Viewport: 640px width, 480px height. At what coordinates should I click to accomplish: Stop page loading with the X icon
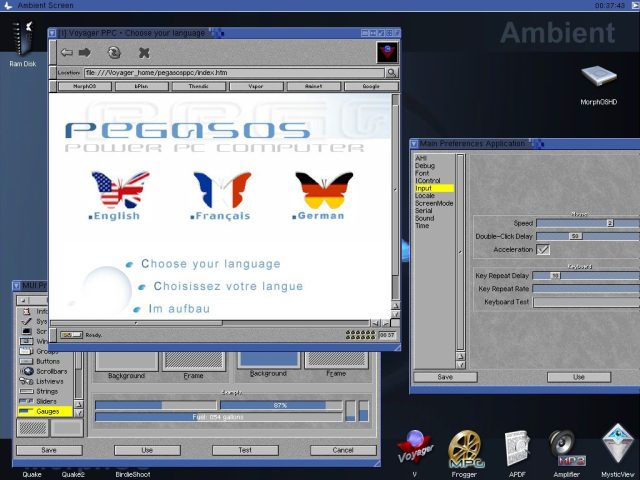(x=144, y=52)
